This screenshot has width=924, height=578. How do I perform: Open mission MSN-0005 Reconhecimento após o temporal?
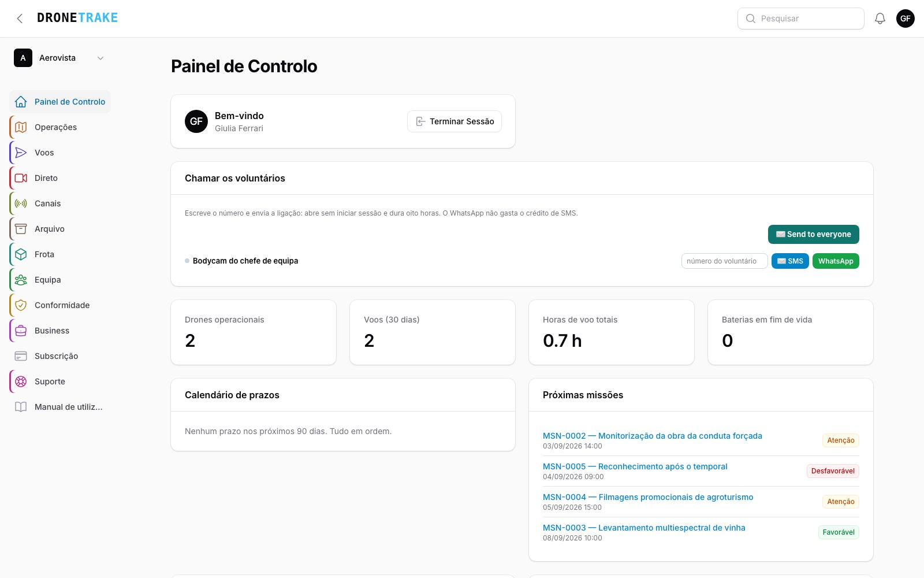coord(635,466)
